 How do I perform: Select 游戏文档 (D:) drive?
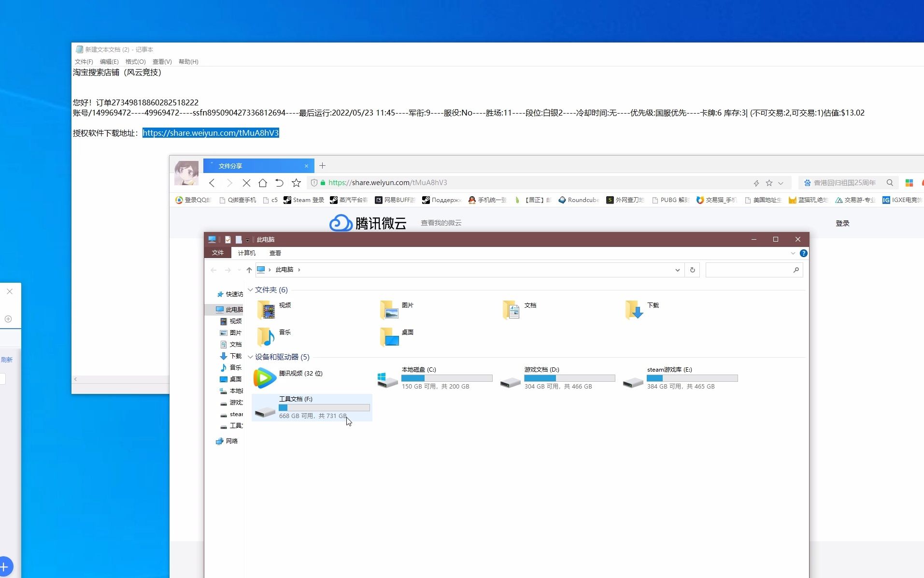point(558,378)
